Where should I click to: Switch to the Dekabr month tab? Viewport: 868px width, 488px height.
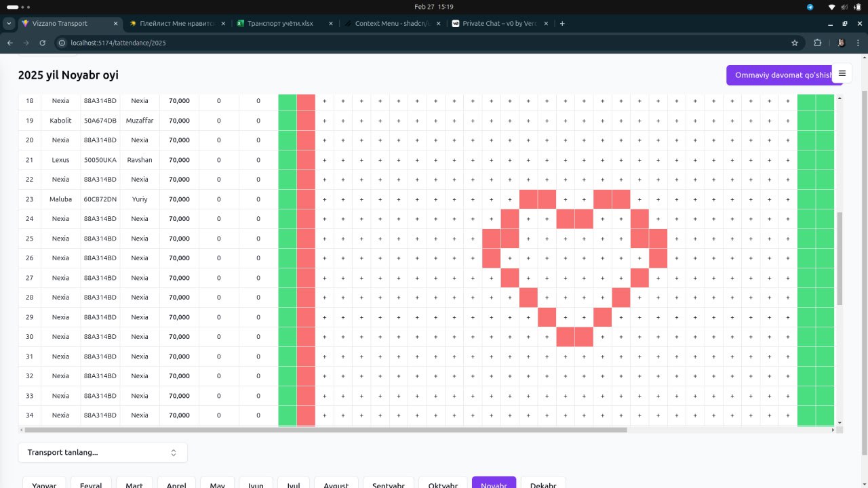[x=542, y=484]
